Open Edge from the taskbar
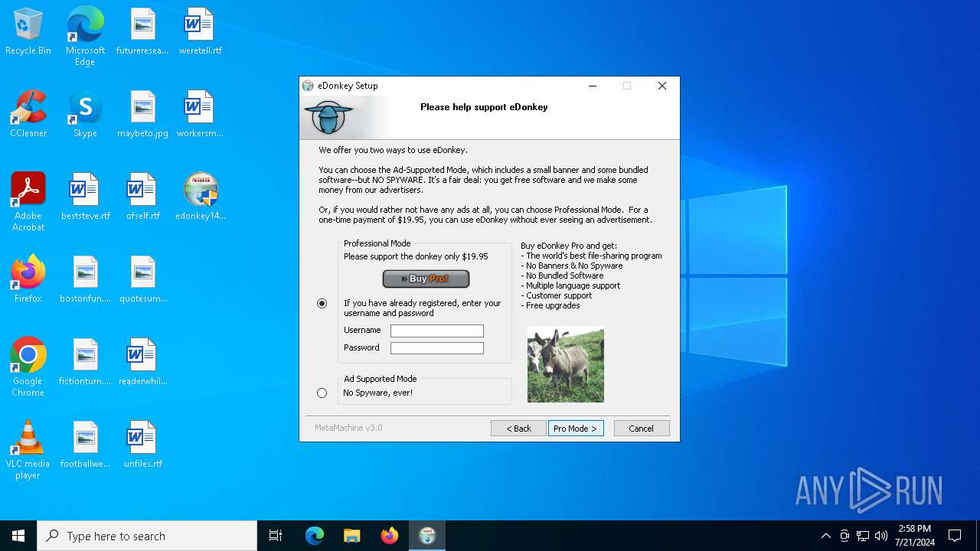Screen dimensions: 980x551 (315, 536)
